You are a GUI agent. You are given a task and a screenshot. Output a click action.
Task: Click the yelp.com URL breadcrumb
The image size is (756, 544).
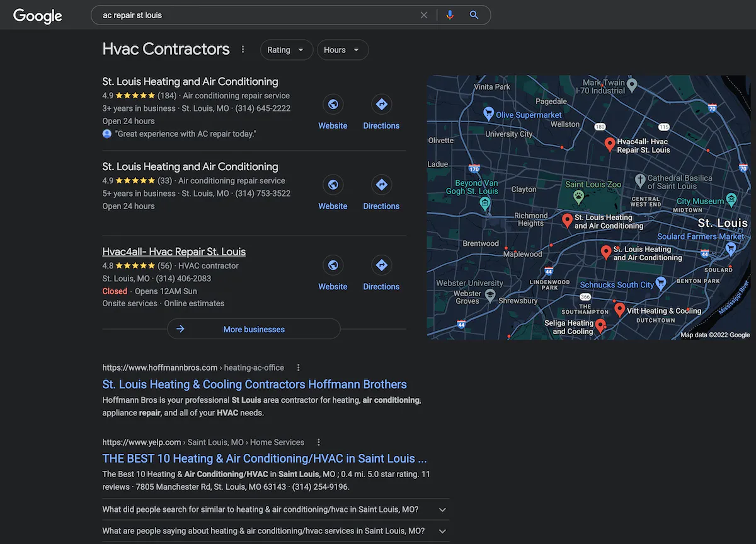coord(203,442)
